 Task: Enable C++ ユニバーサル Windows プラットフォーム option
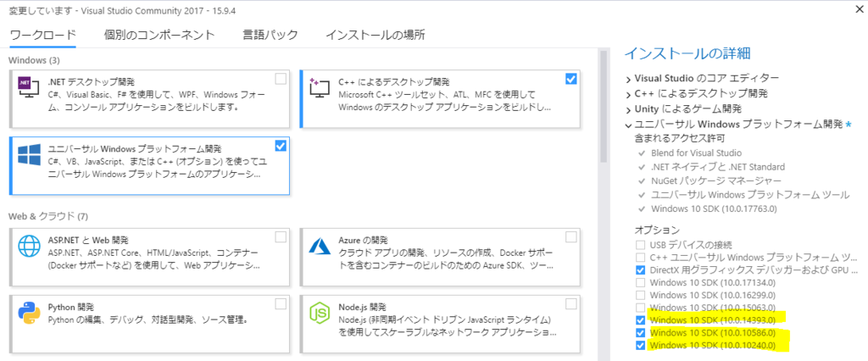(x=641, y=257)
